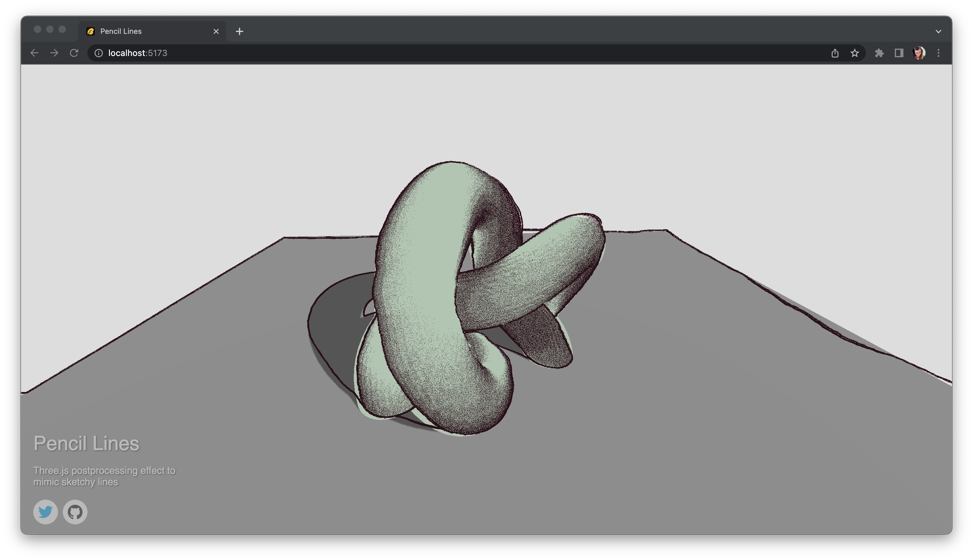Click the yellow window minimize button
This screenshot has width=973, height=560.
pos(50,29)
